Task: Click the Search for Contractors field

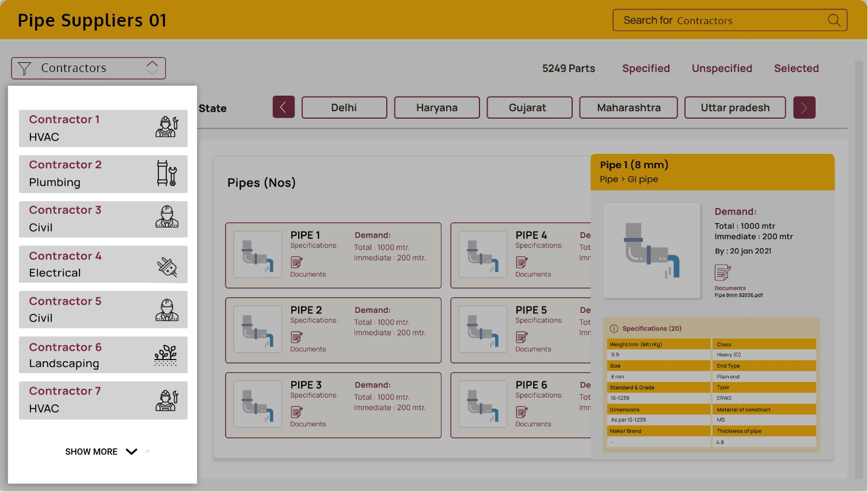Action: click(x=729, y=20)
